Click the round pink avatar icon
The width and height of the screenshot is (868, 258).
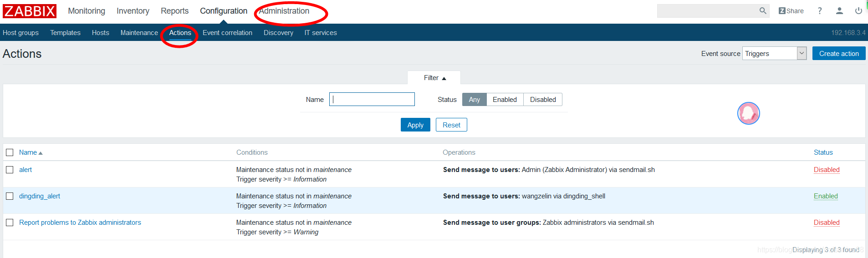(x=749, y=113)
